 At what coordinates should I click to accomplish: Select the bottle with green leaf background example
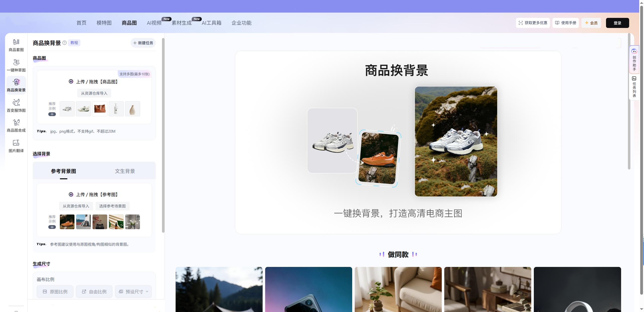tap(116, 222)
